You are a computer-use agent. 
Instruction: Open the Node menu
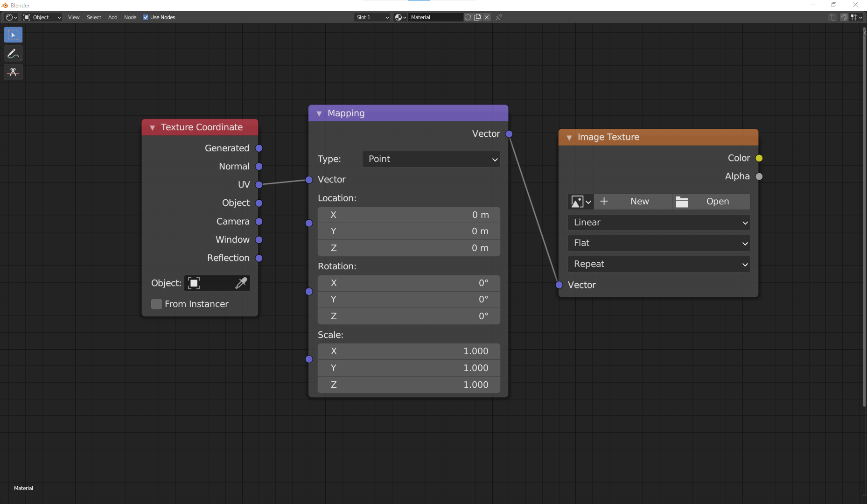point(130,17)
